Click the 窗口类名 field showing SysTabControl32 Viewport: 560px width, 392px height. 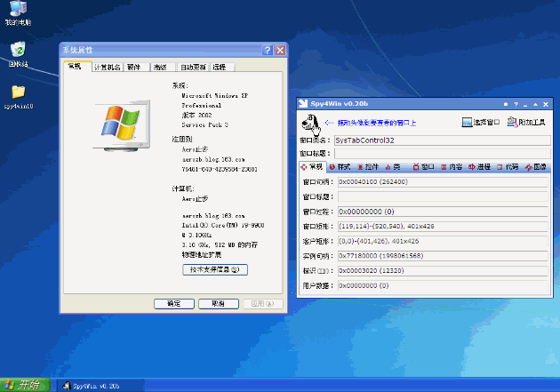click(442, 140)
